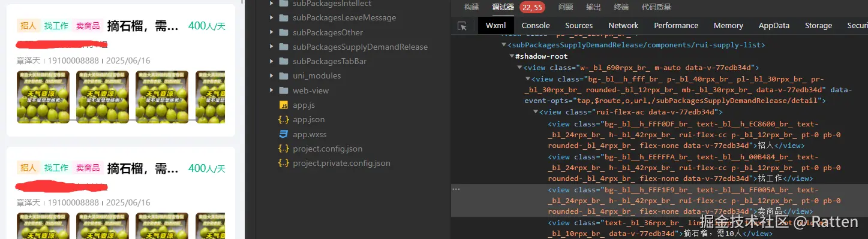The image size is (868, 239).
Task: Collapse the w-_bl_690rpx view node arrow
Action: [x=519, y=68]
